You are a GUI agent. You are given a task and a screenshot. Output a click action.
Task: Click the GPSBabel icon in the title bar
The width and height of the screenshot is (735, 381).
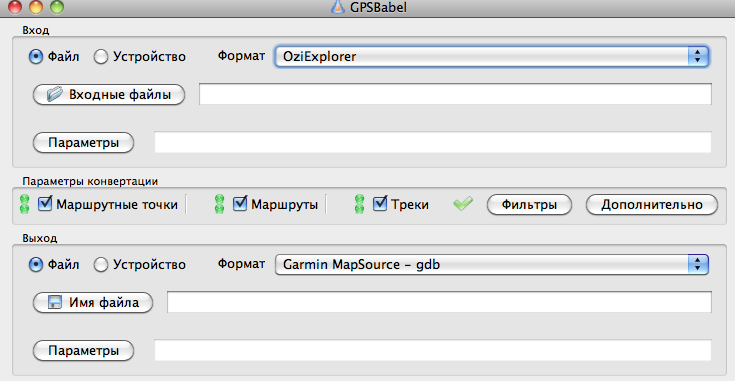[x=338, y=7]
